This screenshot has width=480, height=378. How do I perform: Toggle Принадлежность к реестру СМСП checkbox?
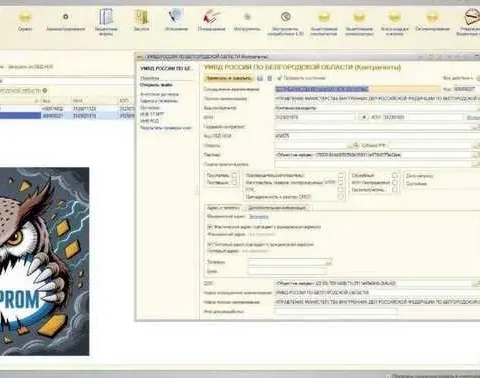[341, 197]
